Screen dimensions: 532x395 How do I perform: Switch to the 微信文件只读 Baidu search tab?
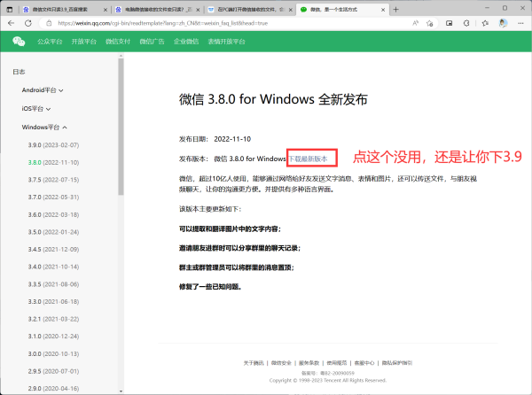(x=53, y=9)
